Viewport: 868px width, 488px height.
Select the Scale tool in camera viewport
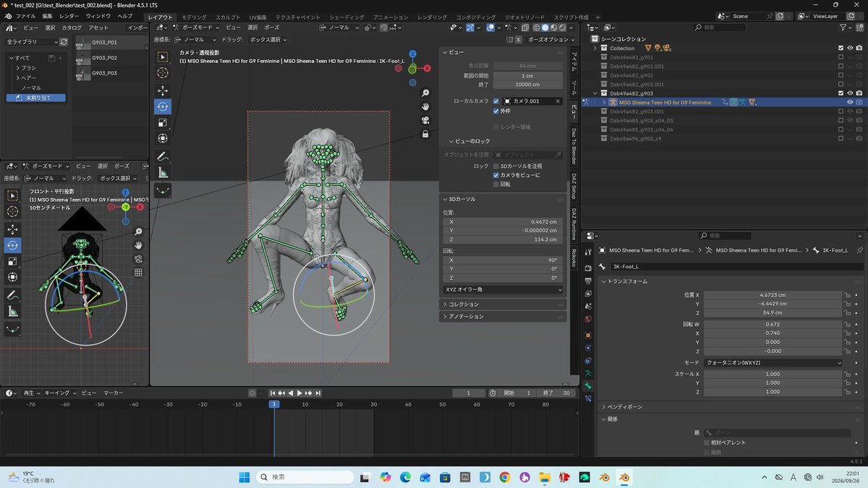[x=163, y=122]
